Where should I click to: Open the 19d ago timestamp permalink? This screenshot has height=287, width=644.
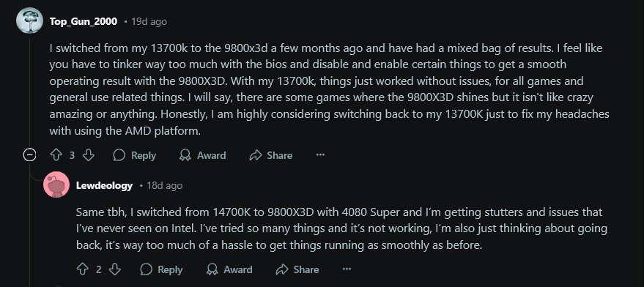tap(149, 21)
